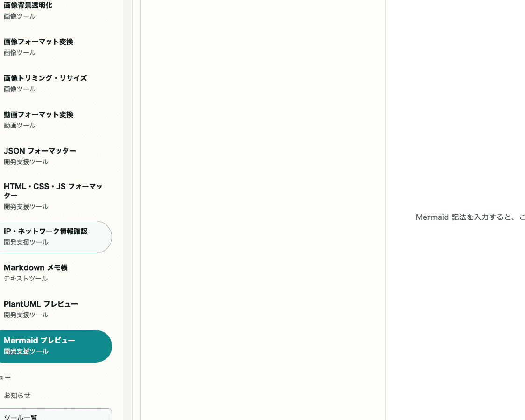
Task: Launch the JSON フォーマッター tool
Action: tap(40, 151)
